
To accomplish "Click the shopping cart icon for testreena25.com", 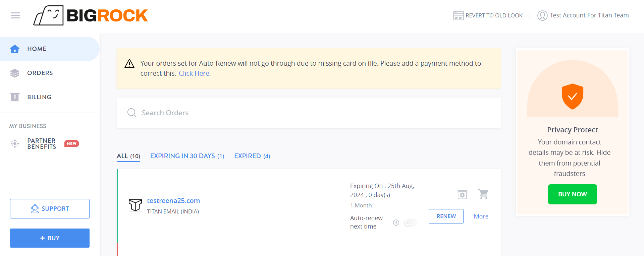I will pyautogui.click(x=483, y=194).
